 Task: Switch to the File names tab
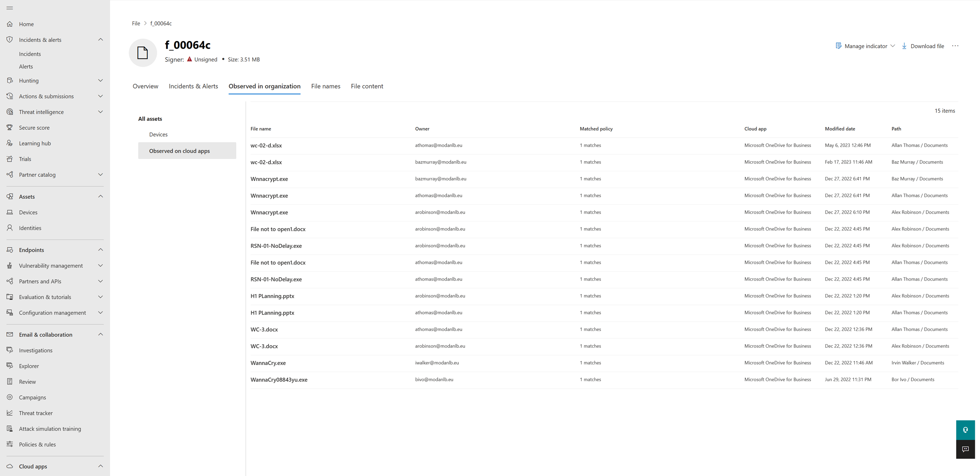[x=325, y=86]
